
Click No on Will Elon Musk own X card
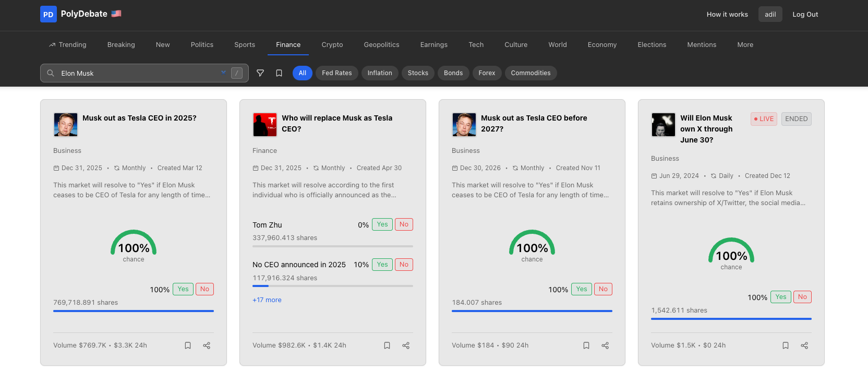click(802, 297)
